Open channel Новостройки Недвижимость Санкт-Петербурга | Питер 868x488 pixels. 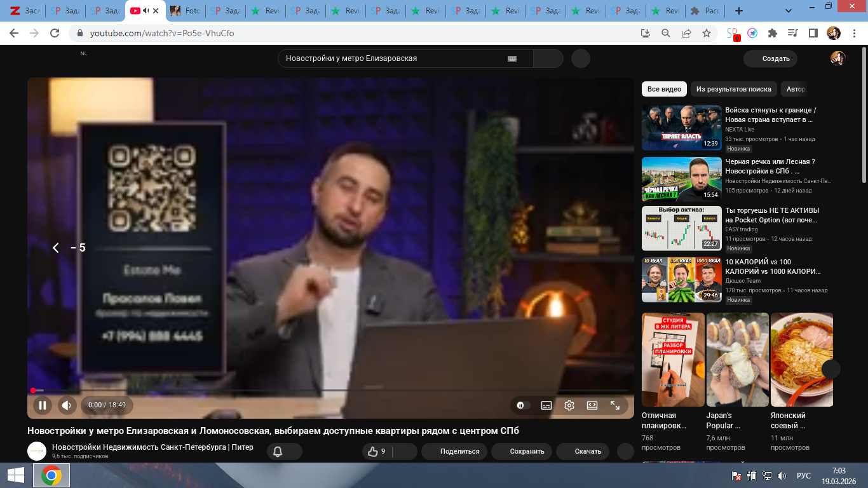(153, 447)
